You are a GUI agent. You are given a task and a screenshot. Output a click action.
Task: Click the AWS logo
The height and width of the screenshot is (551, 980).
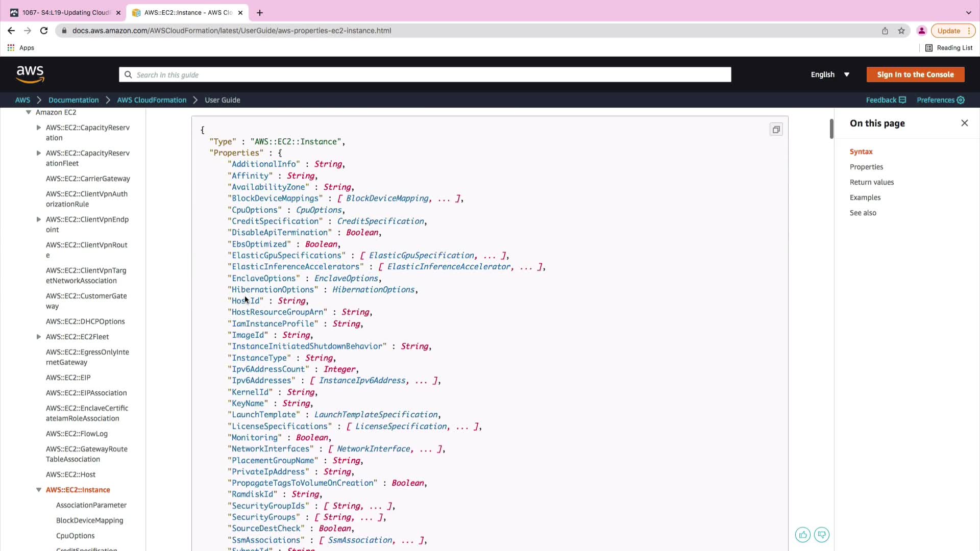click(x=30, y=74)
